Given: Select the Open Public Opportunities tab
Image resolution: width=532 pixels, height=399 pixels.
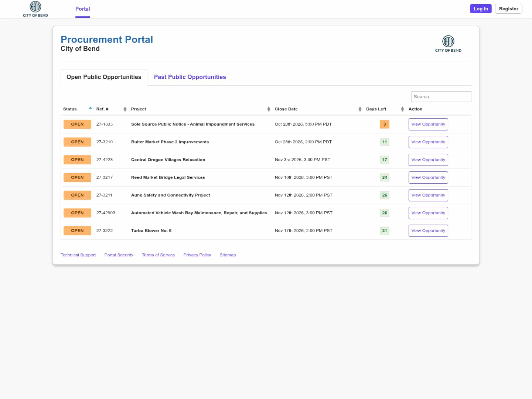Looking at the screenshot, I should (104, 77).
